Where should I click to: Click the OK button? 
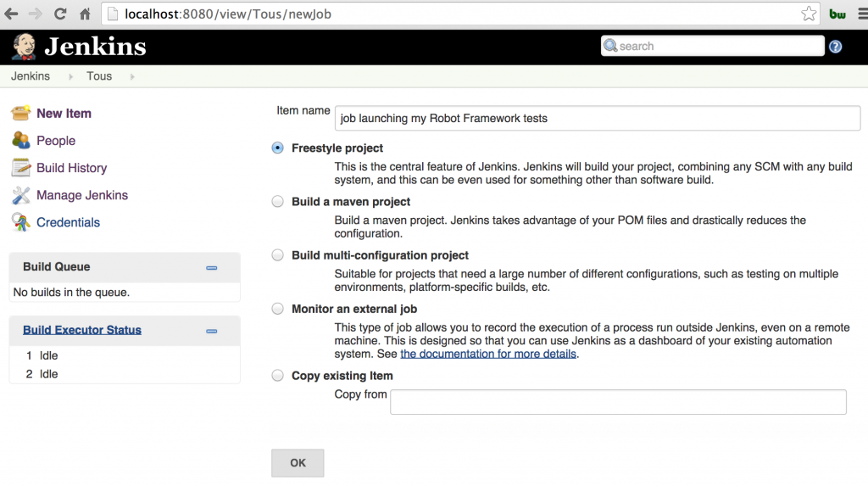(x=298, y=463)
